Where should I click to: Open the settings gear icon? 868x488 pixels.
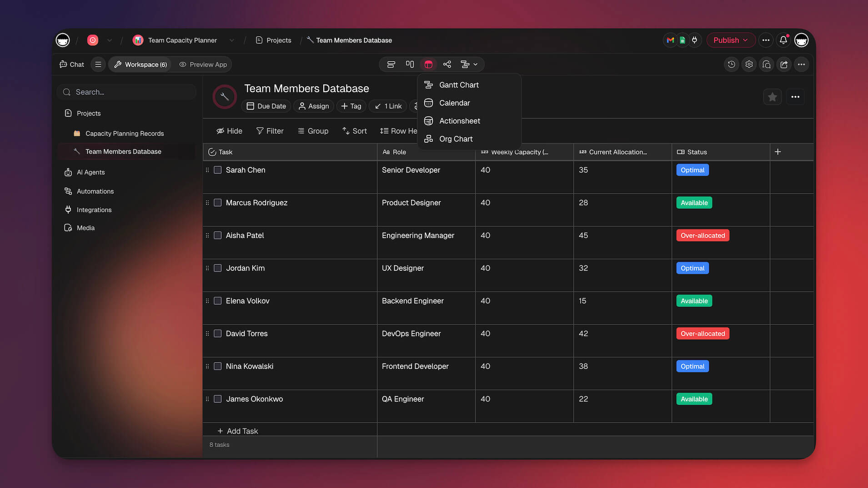click(749, 65)
